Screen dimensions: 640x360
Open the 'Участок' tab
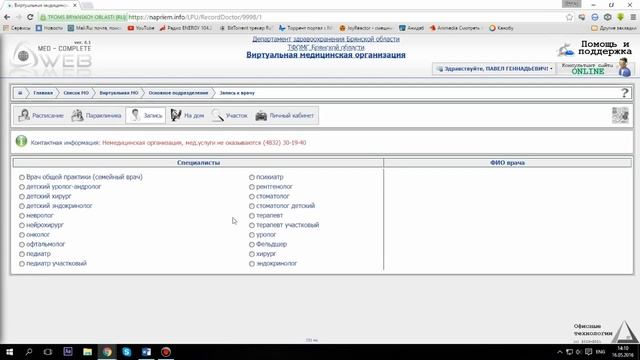(x=230, y=116)
